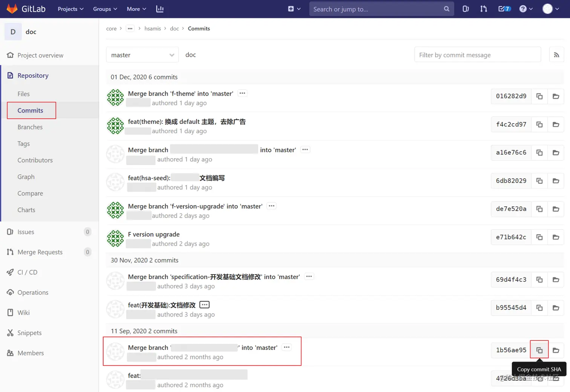The width and height of the screenshot is (570, 392).
Task: Open Wiki in the sidebar
Action: 23,313
